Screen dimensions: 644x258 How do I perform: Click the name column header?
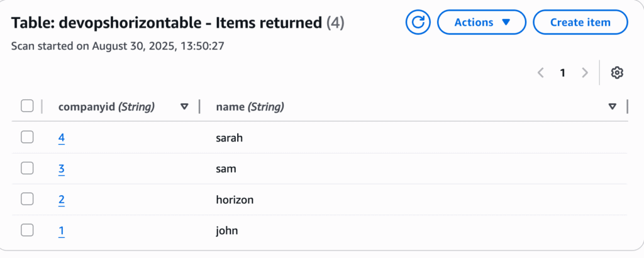coord(250,107)
